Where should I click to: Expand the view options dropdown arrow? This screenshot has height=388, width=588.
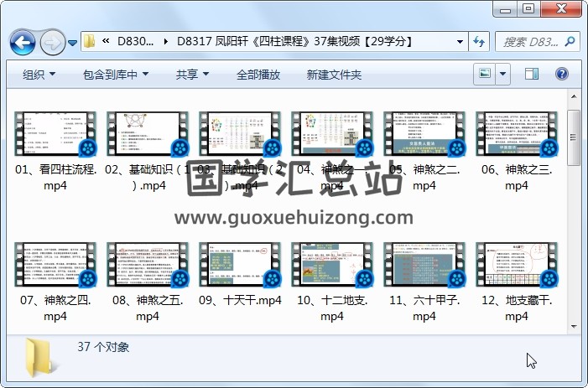[x=503, y=75]
